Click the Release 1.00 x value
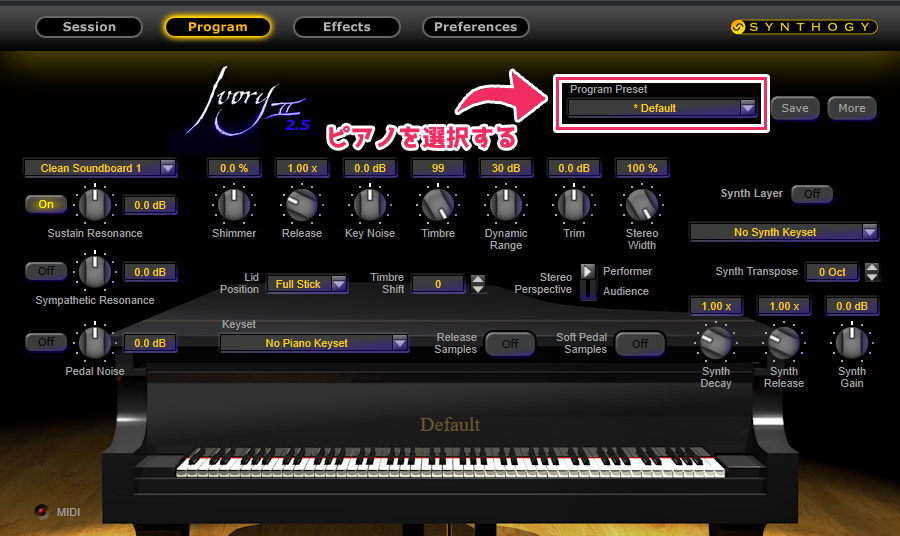900x536 pixels. click(302, 168)
